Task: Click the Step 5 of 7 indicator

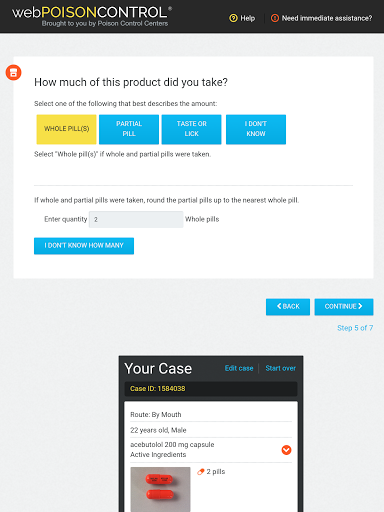Action: (x=355, y=328)
